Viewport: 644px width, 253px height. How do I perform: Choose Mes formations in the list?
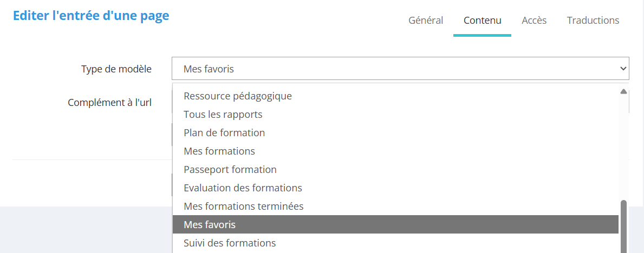coord(219,151)
